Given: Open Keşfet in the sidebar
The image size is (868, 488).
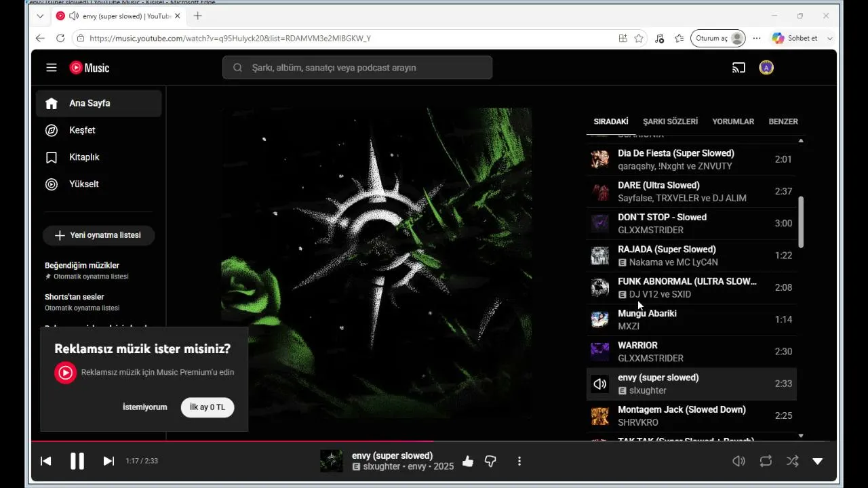Looking at the screenshot, I should [99, 130].
